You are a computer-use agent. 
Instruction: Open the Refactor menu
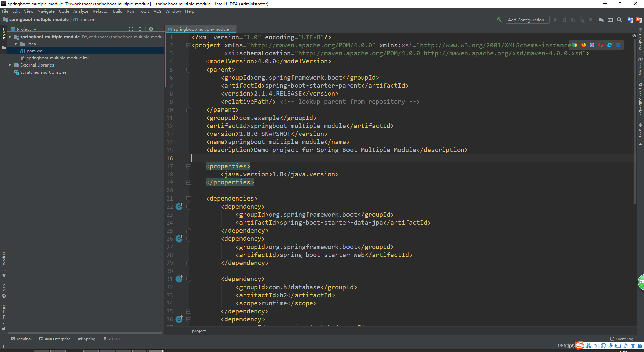(101, 11)
